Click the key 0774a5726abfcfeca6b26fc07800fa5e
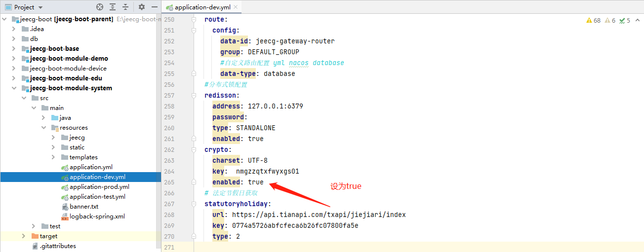 tap(295, 225)
